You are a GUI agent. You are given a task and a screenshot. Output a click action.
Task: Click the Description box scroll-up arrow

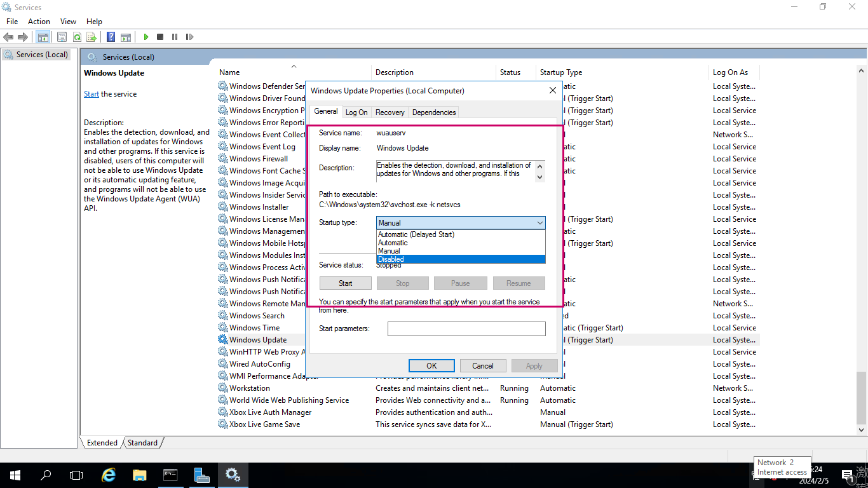tap(540, 166)
